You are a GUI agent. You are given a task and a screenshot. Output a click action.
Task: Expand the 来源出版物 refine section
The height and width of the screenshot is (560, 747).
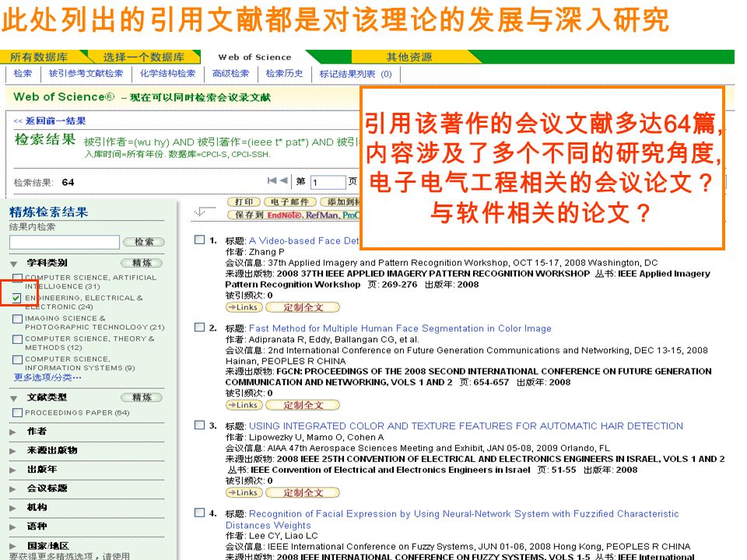tap(13, 451)
